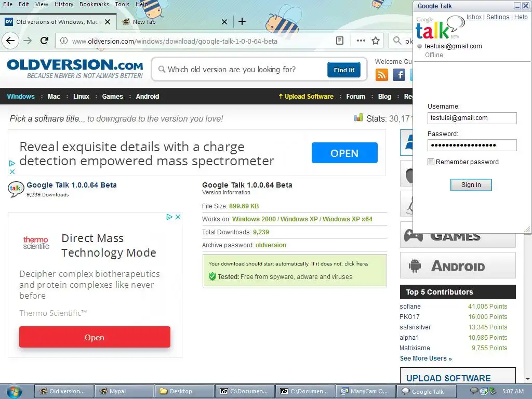Screen dimensions: 532x399
Task: Click the red Open button in the Thermo ad
Action: pos(95,337)
